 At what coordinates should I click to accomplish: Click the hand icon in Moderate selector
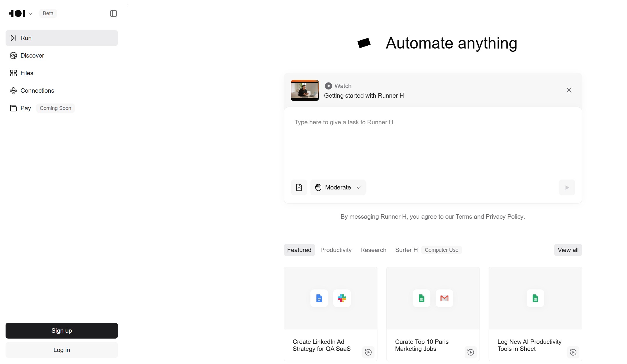[x=318, y=187]
